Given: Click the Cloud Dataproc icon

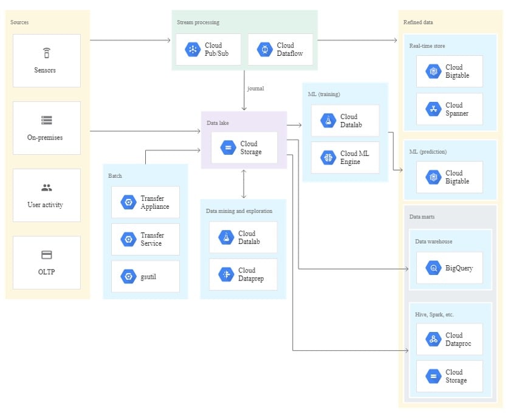Looking at the screenshot, I should point(433,339).
